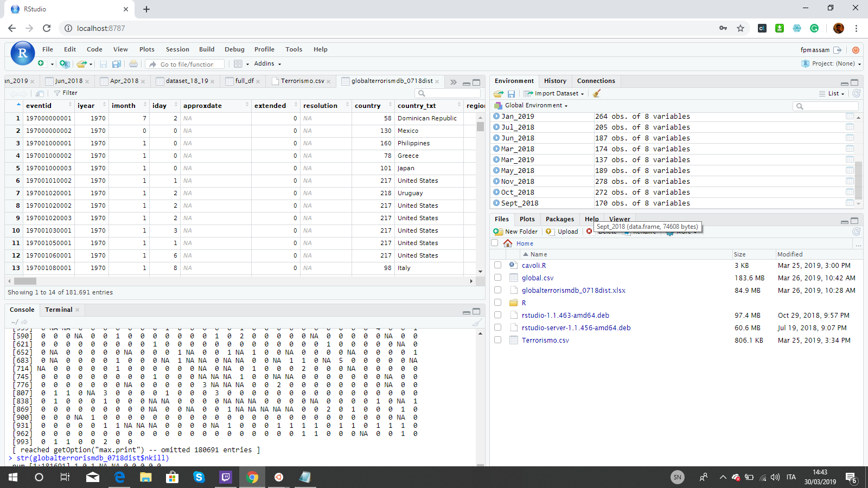Clear console with the broom icon
Image resolution: width=868 pixels, height=488 pixels.
point(477,322)
